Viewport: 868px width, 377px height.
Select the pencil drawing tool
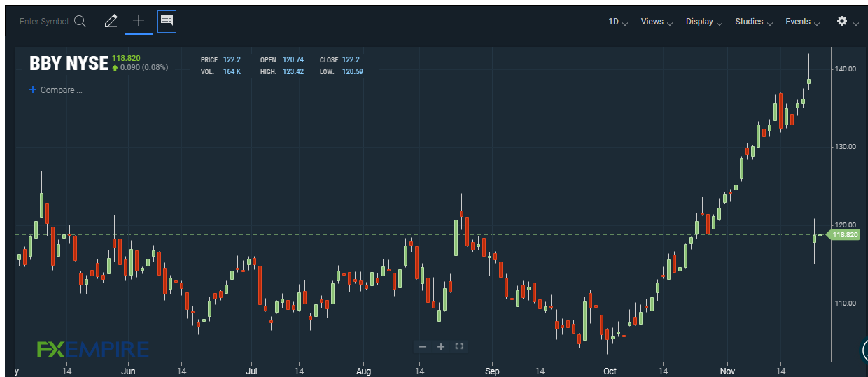tap(111, 21)
